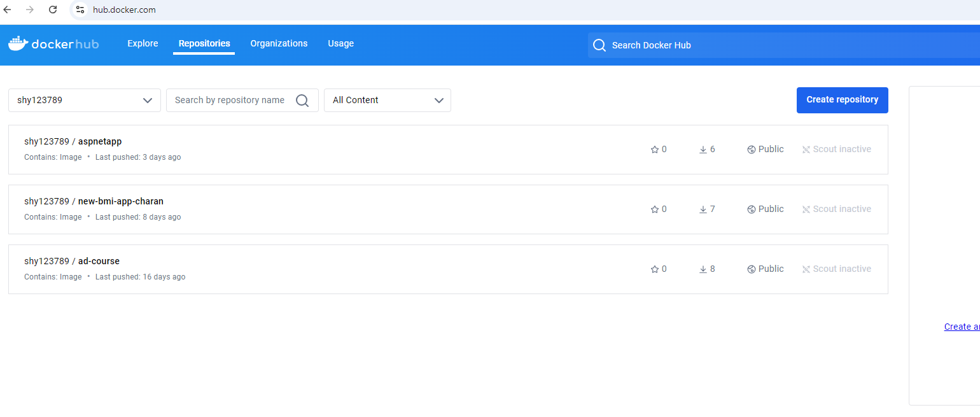The width and height of the screenshot is (980, 417).
Task: Click the download icon for new-bmi-app-charan
Action: (703, 209)
